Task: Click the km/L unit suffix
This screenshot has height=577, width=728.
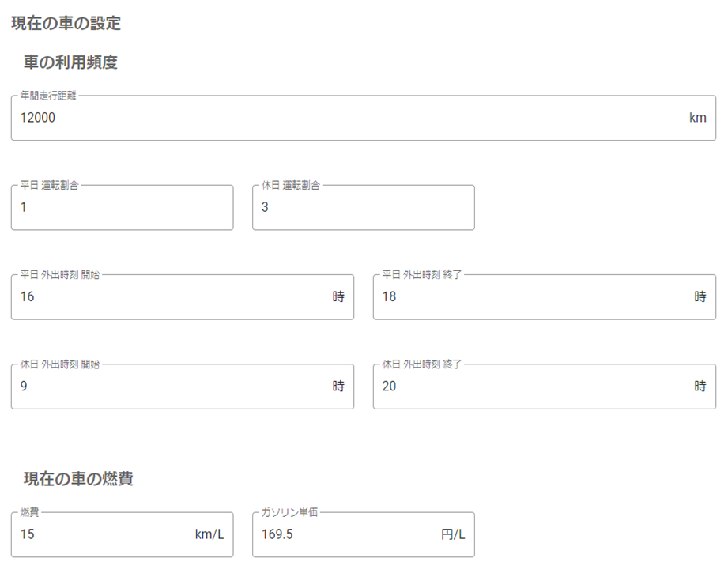Action: (x=209, y=534)
